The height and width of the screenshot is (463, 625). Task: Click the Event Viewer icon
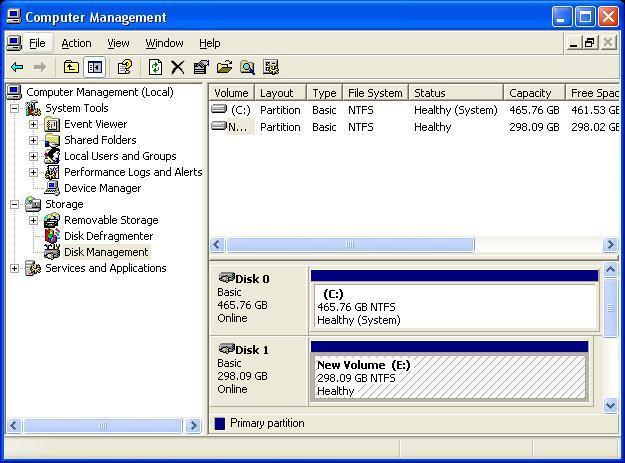[x=52, y=125]
